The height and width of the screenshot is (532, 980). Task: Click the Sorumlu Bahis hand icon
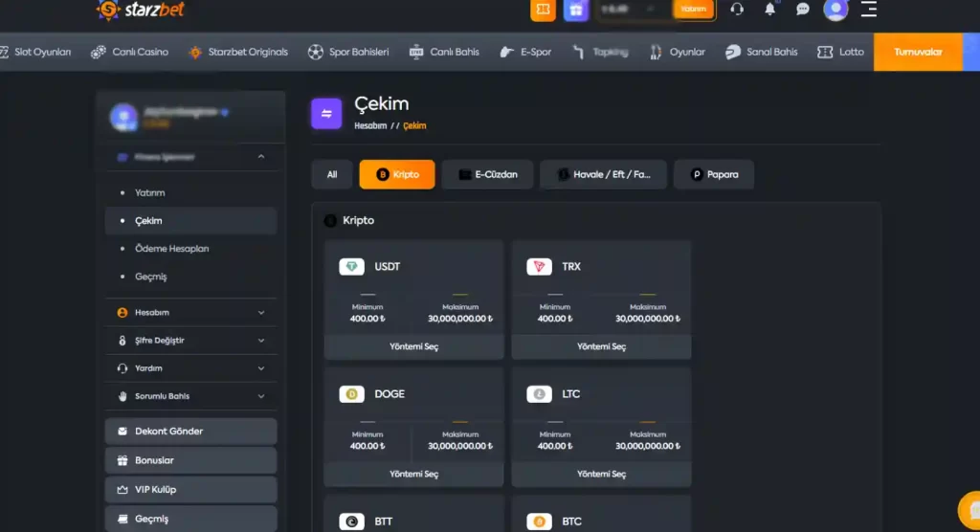click(122, 396)
